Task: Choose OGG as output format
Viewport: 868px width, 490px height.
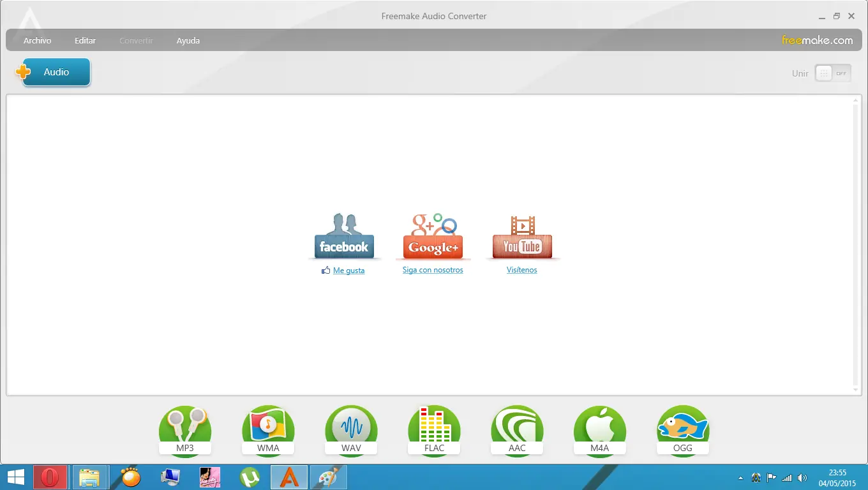Action: [x=683, y=431]
